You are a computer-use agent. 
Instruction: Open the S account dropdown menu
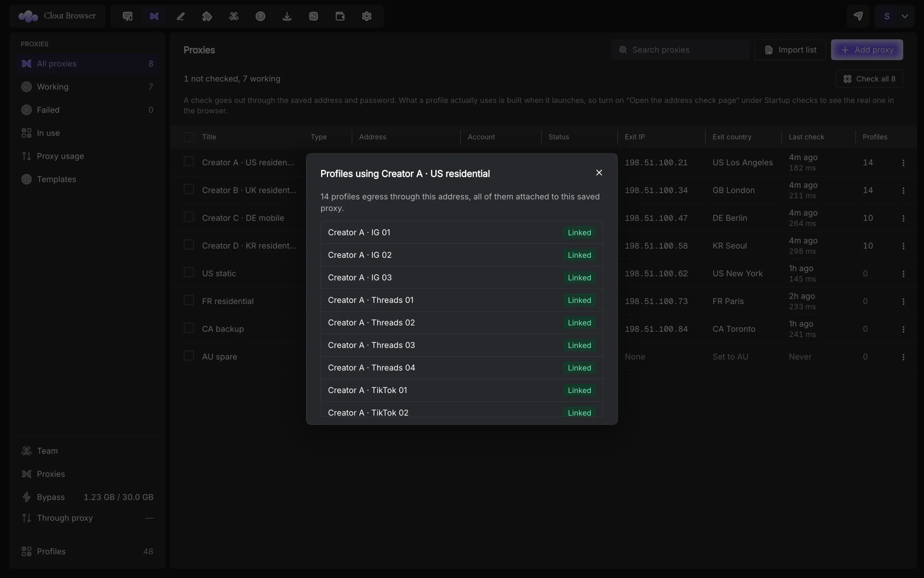(894, 16)
